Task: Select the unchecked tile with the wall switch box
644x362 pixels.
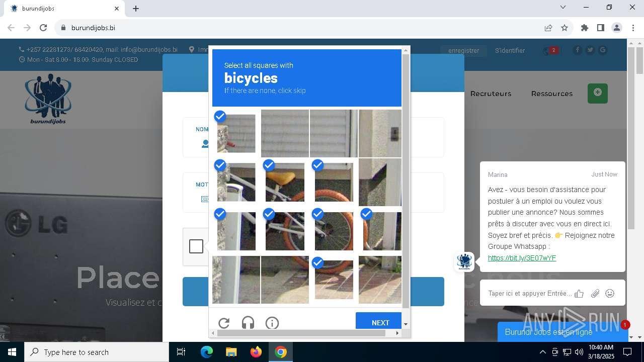Action: tap(380, 133)
